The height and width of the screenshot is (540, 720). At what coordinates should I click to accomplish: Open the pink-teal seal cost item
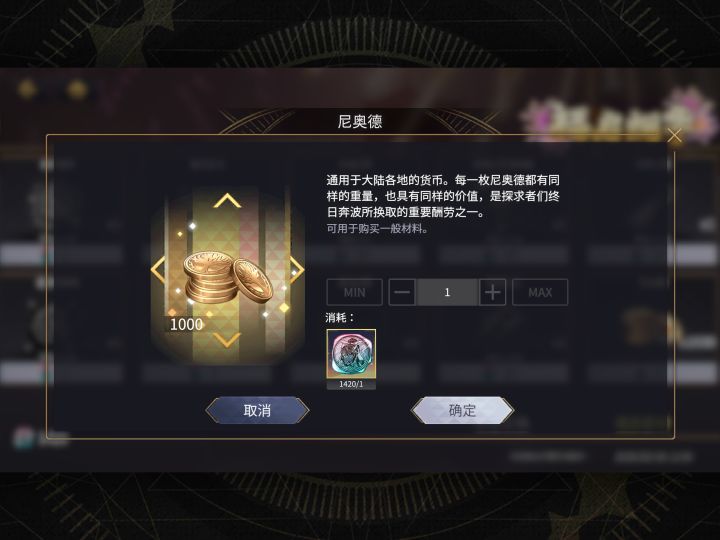351,354
